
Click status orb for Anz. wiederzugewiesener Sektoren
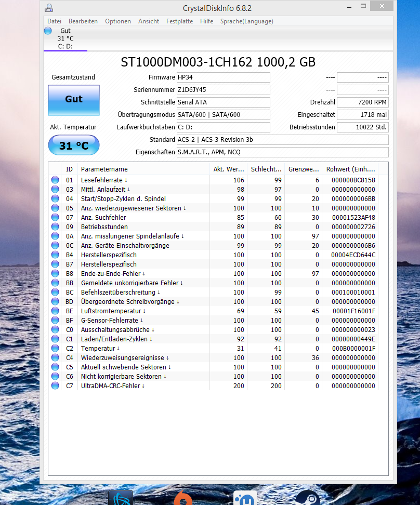click(55, 208)
